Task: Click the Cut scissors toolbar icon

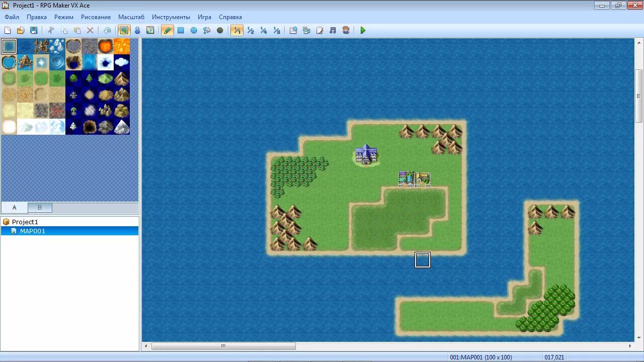Action: pos(51,31)
